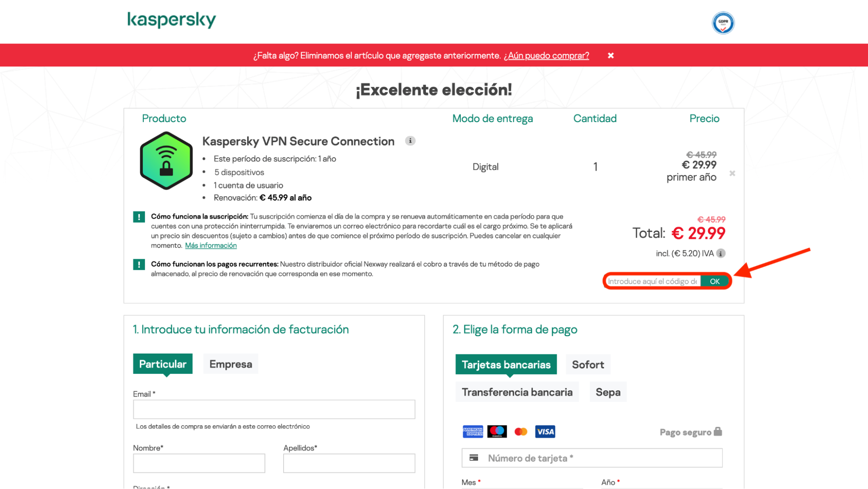Select the Empresa billing tab
The height and width of the screenshot is (489, 868).
click(230, 364)
